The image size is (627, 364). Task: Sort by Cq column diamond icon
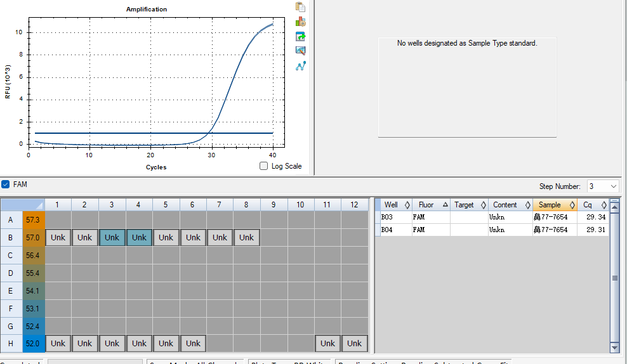[x=604, y=205]
